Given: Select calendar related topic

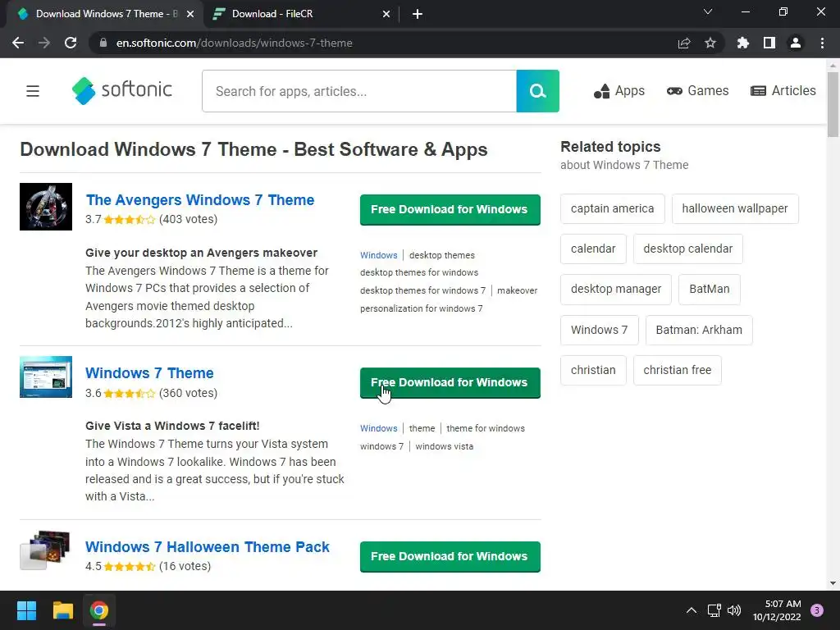Looking at the screenshot, I should click(x=593, y=249).
